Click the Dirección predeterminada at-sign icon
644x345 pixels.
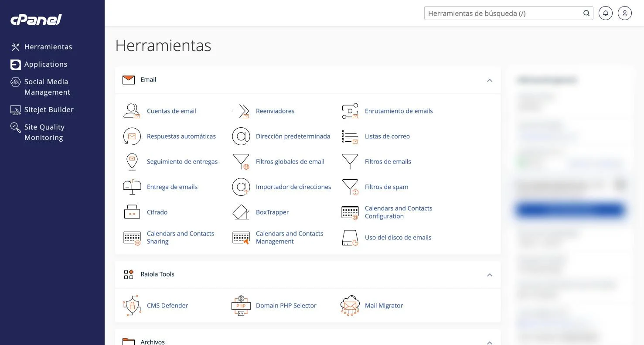tap(241, 137)
